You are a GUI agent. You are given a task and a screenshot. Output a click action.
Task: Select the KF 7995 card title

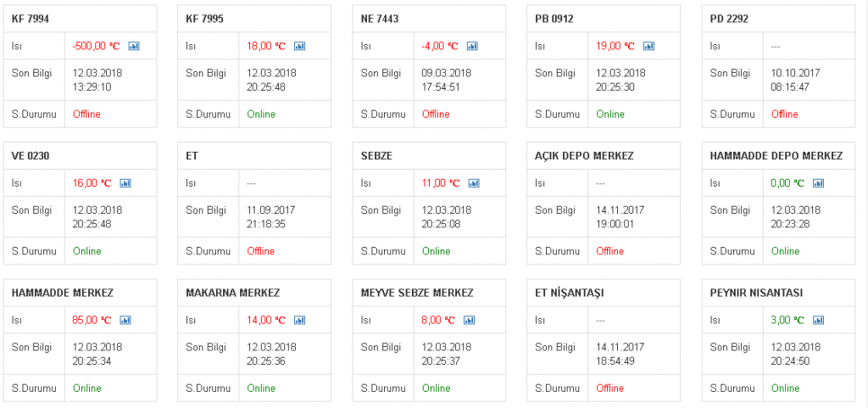(x=205, y=19)
